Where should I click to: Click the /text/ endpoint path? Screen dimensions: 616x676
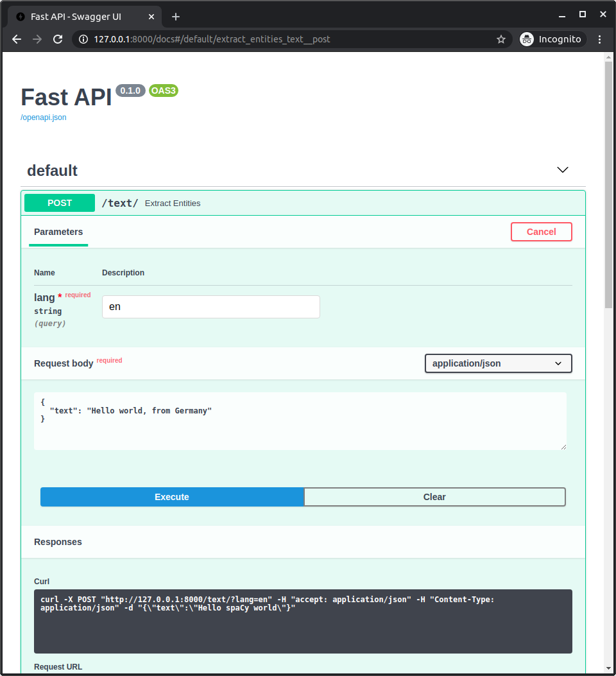pyautogui.click(x=120, y=203)
